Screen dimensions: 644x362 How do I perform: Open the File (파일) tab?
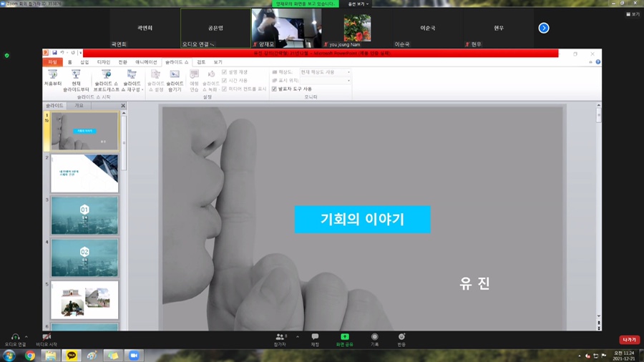tap(52, 62)
